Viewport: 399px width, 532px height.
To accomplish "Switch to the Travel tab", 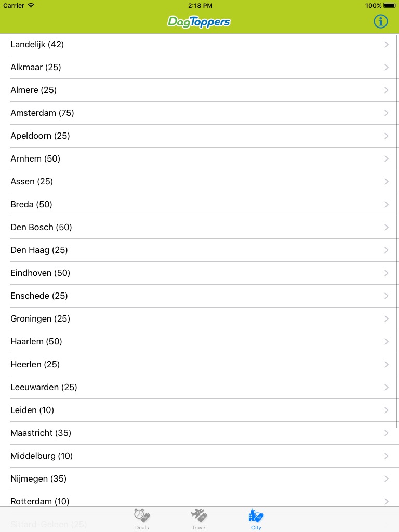I will 199,519.
